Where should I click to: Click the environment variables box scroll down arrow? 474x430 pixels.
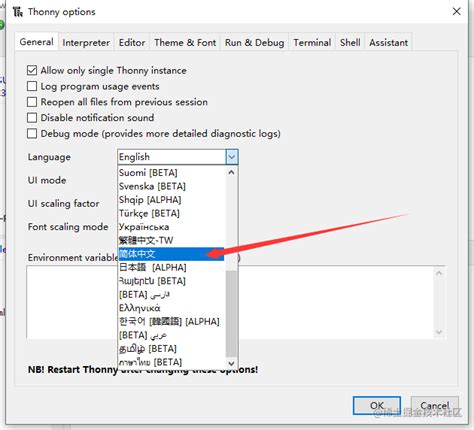click(439, 332)
